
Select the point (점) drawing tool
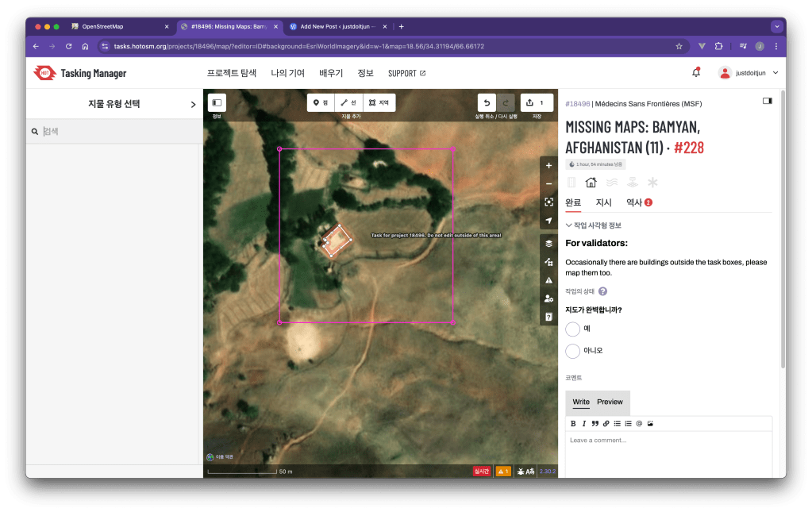click(321, 103)
